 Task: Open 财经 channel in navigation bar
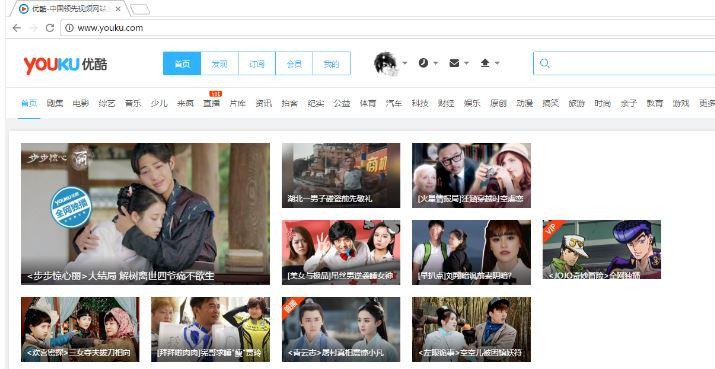pos(446,104)
